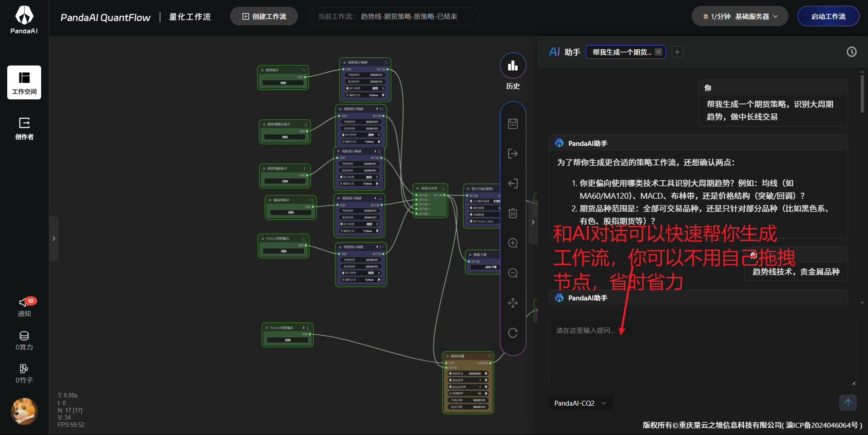
Task: Open AI chat history clock icon
Action: tap(851, 52)
